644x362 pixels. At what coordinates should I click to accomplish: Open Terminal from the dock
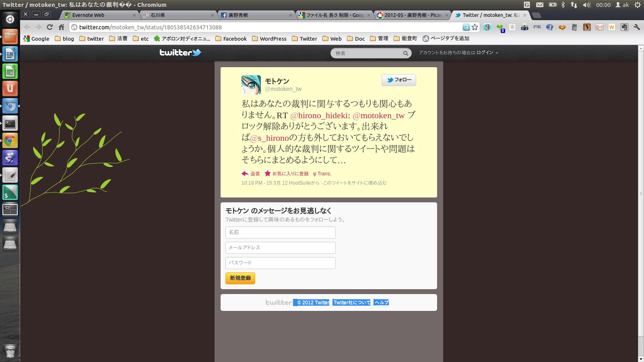(10, 123)
